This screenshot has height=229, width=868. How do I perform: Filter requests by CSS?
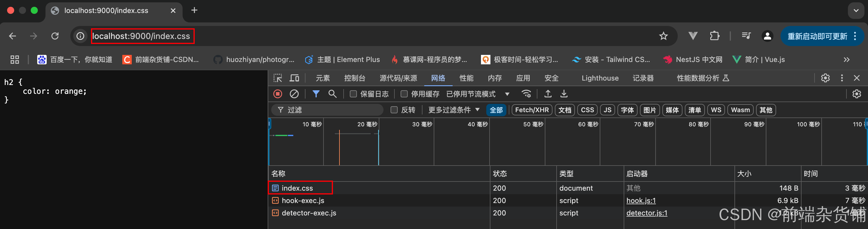587,110
